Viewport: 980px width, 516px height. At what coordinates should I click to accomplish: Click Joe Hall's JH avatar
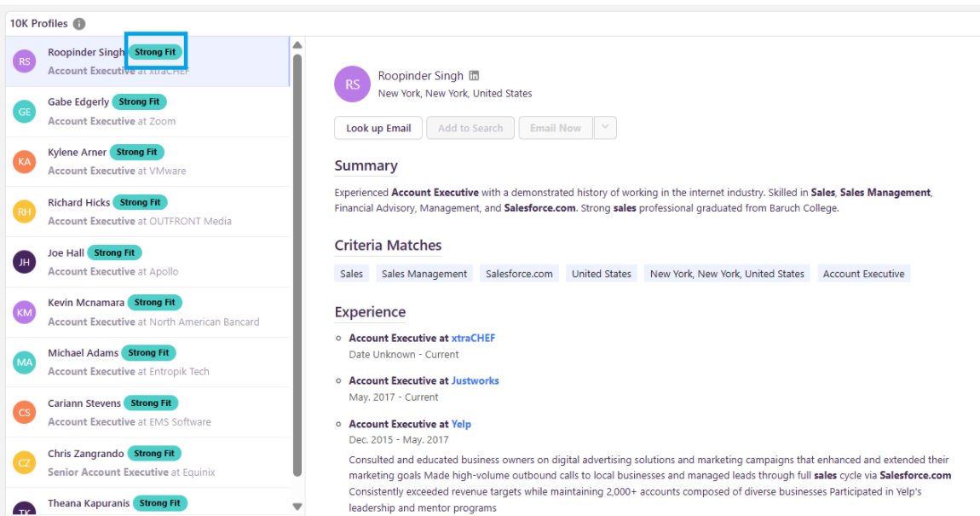point(25,262)
